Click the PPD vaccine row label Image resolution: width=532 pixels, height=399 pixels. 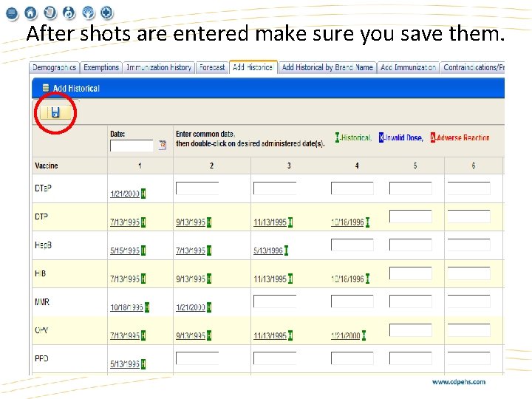[41, 358]
